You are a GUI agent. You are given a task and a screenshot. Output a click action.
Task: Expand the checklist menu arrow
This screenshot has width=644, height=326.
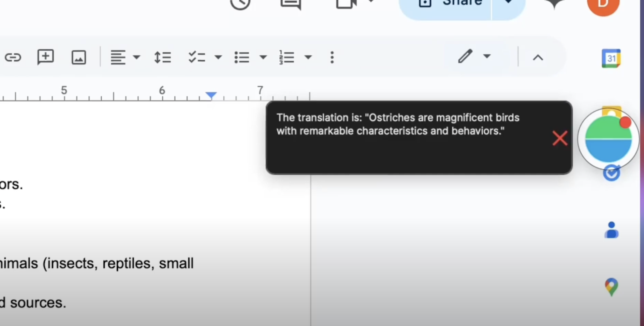[x=218, y=57]
